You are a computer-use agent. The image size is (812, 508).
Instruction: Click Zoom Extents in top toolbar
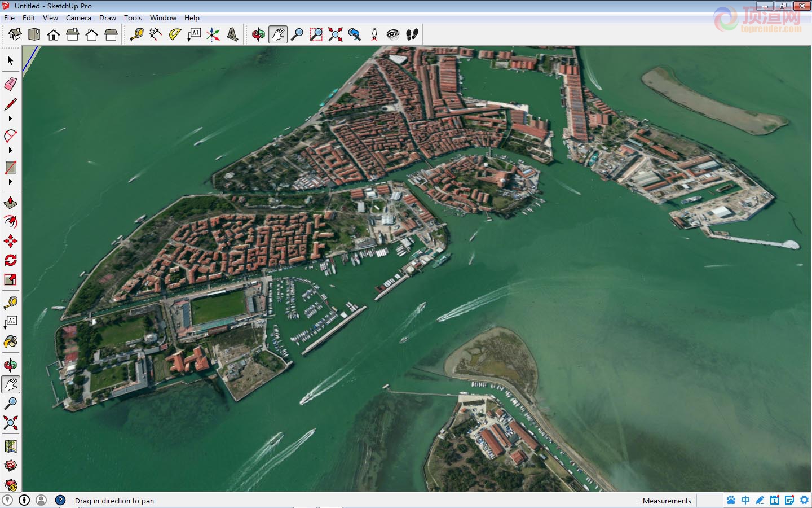click(x=336, y=34)
